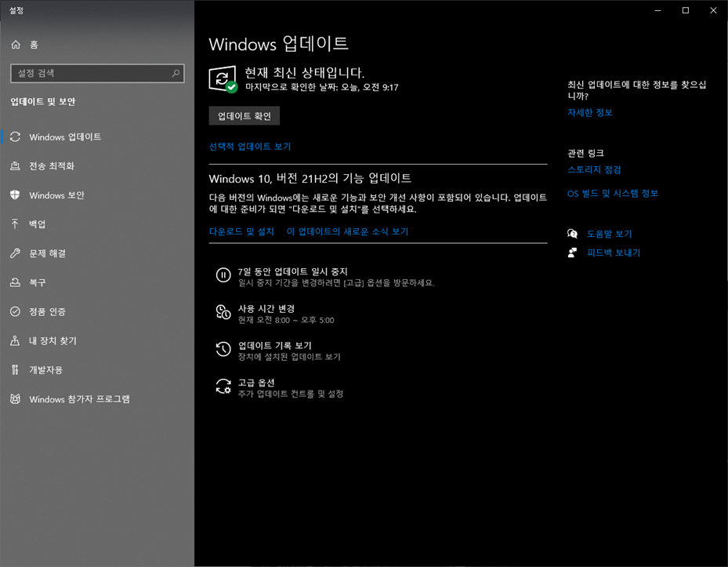728x567 pixels.
Task: Open the 백업 settings page
Action: pyautogui.click(x=97, y=224)
